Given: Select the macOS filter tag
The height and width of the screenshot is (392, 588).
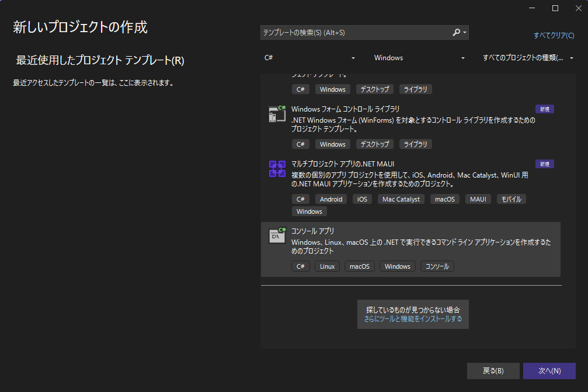Looking at the screenshot, I should click(359, 266).
